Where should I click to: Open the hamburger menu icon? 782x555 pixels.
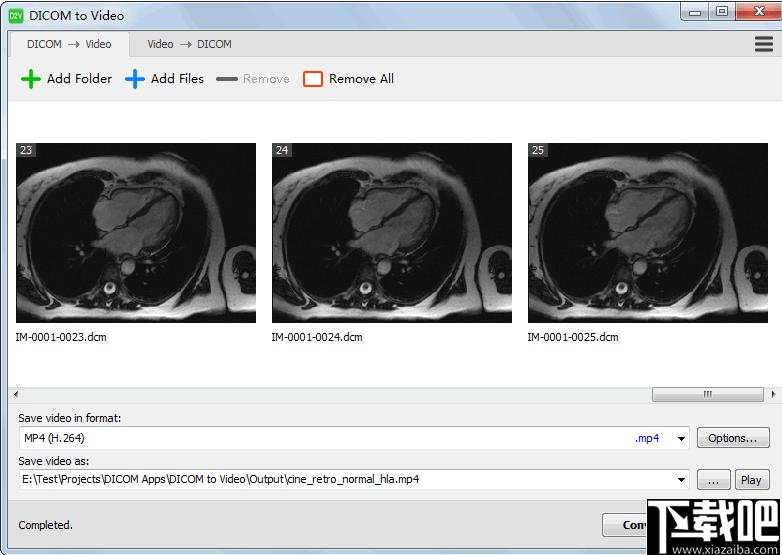tap(764, 44)
